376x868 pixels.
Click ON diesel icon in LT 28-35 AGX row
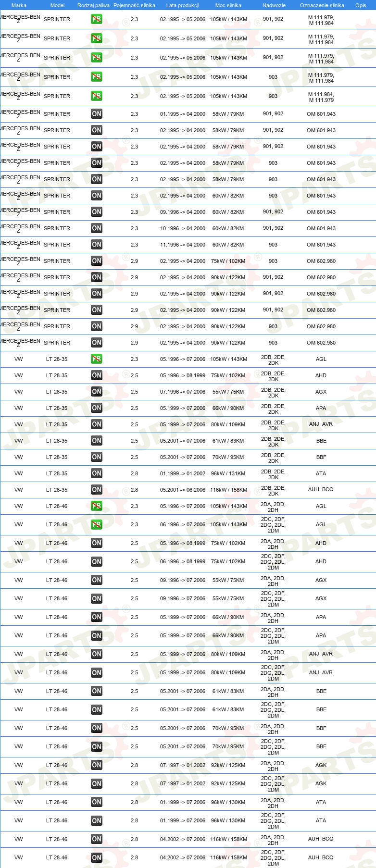tap(97, 392)
